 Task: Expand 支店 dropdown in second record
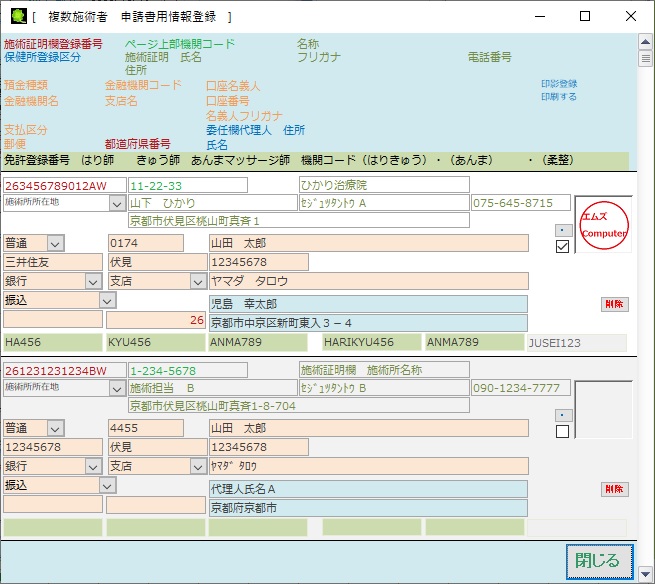coord(198,467)
